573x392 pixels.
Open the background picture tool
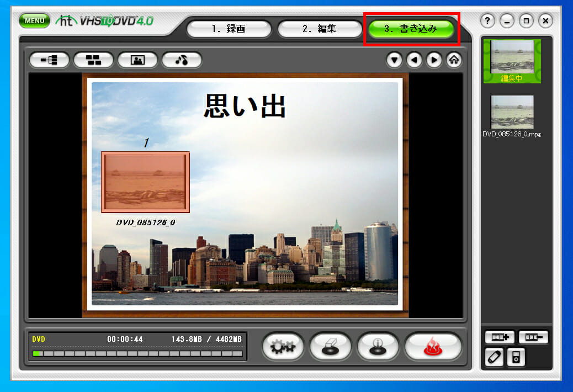click(x=137, y=60)
